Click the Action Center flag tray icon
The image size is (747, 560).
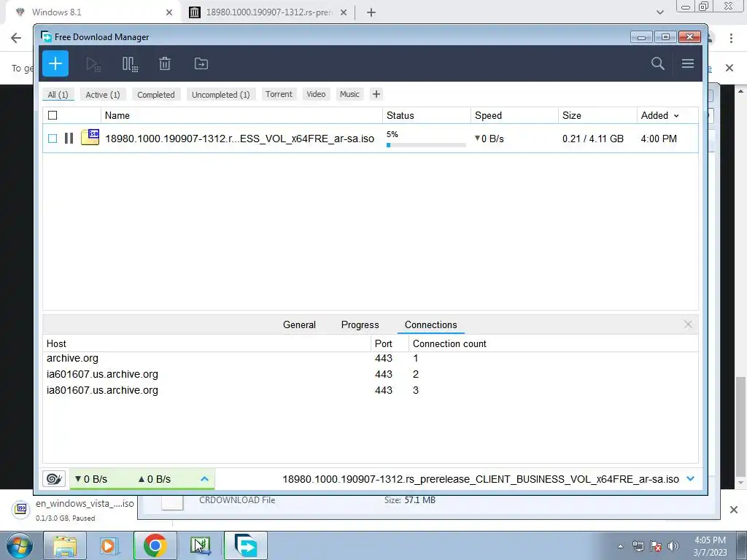pyautogui.click(x=656, y=546)
